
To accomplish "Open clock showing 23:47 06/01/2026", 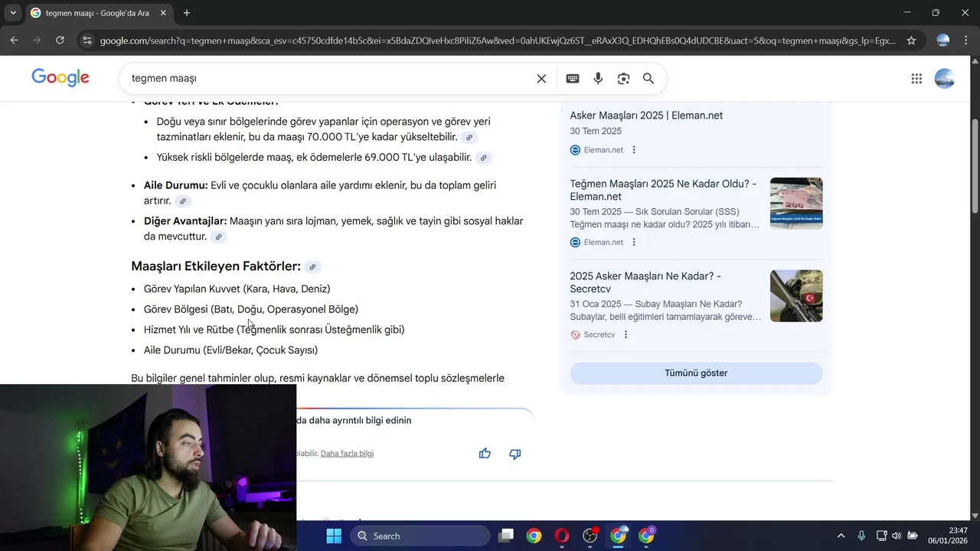I will coord(947,536).
